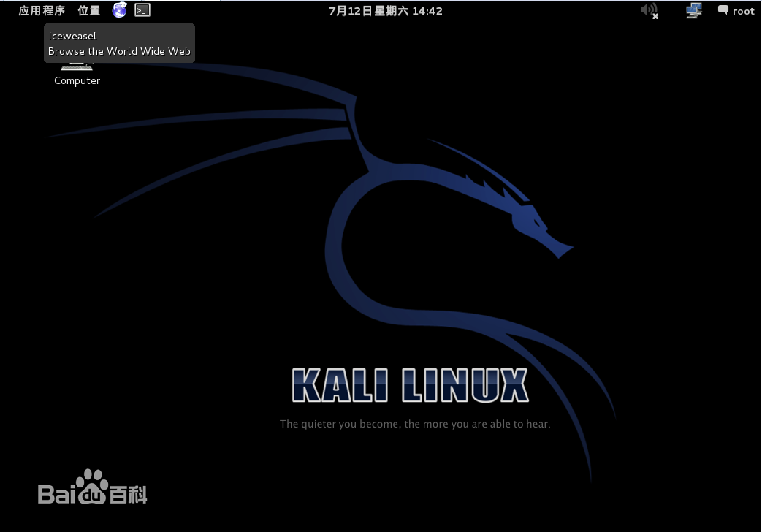The height and width of the screenshot is (532, 762).
Task: Click the muted volume speaker icon
Action: 649,11
